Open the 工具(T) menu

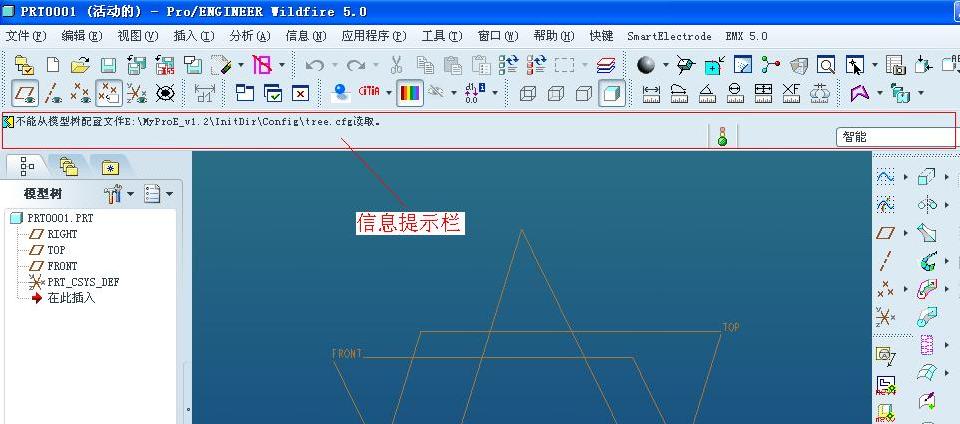pyautogui.click(x=442, y=36)
